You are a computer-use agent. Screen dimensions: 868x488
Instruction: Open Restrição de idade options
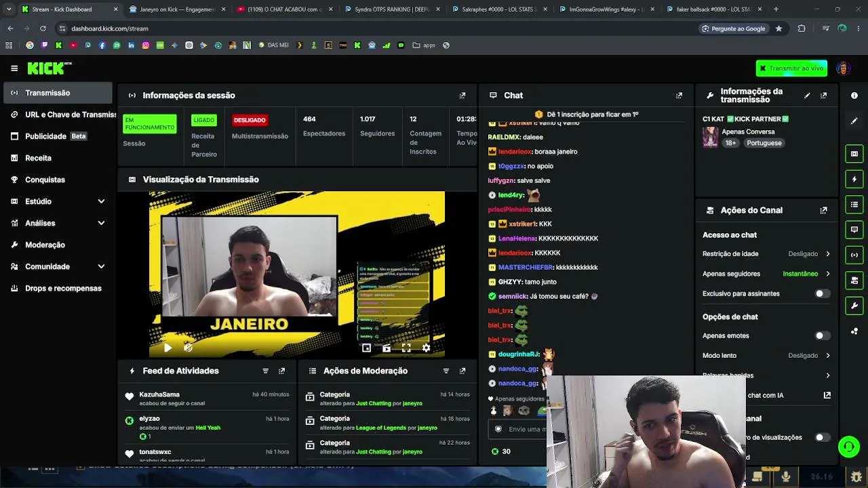[x=766, y=253]
